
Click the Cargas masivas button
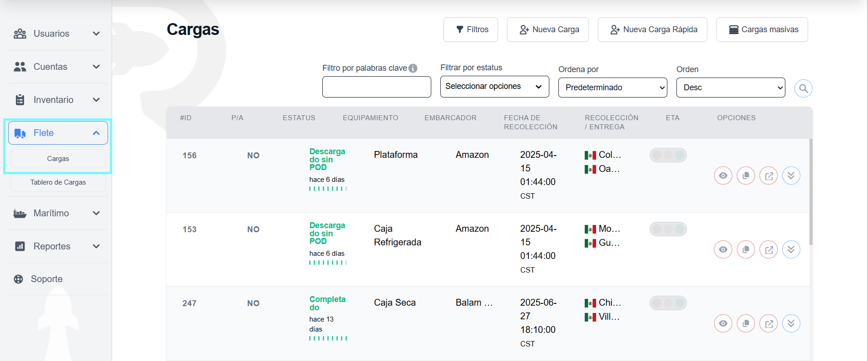(x=762, y=29)
